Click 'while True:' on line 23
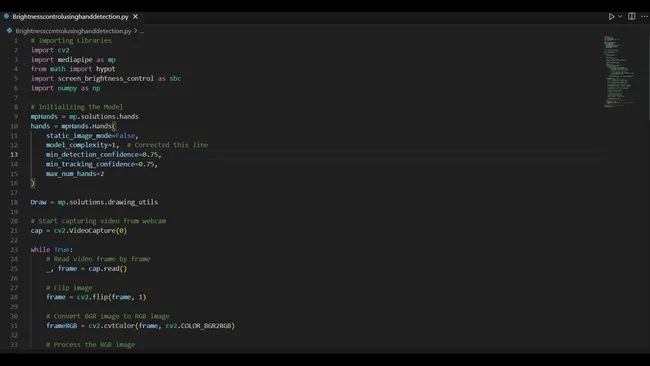 [52, 250]
